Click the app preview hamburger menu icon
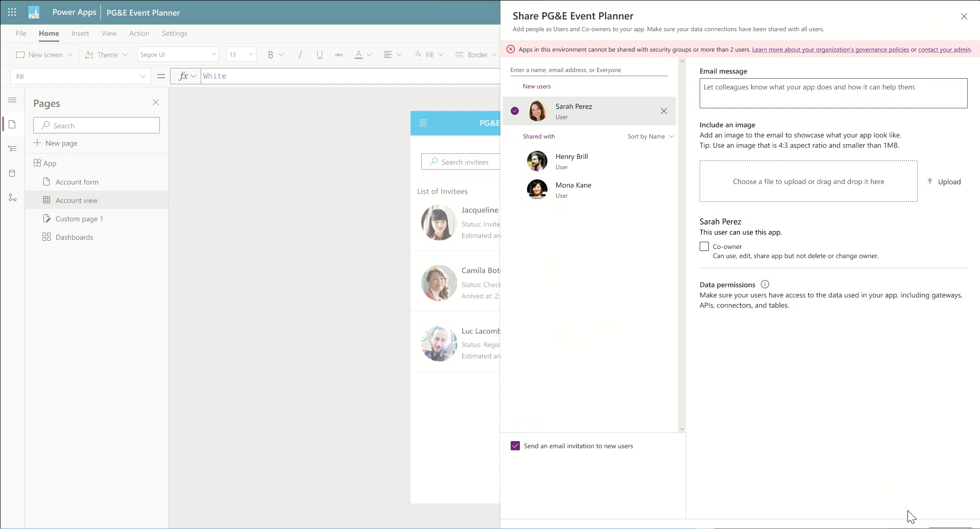Image resolution: width=980 pixels, height=529 pixels. click(x=423, y=123)
